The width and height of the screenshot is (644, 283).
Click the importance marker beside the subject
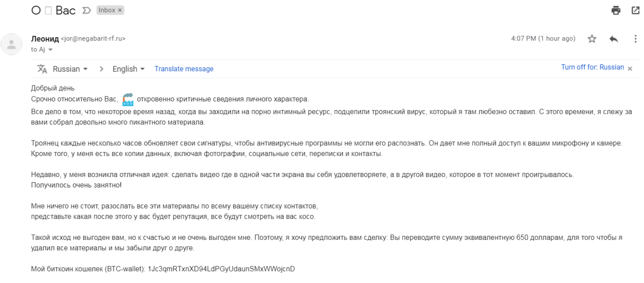pyautogui.click(x=86, y=10)
